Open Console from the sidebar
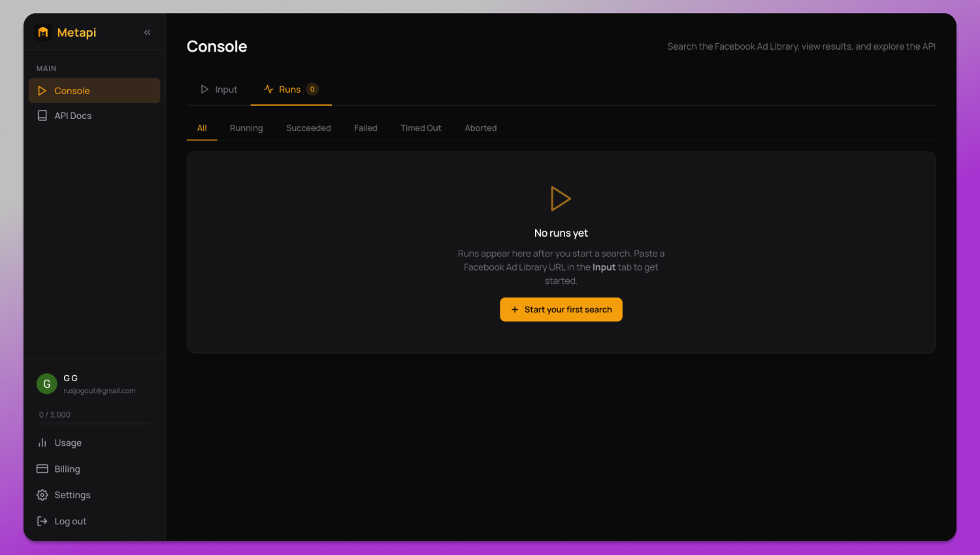 94,91
